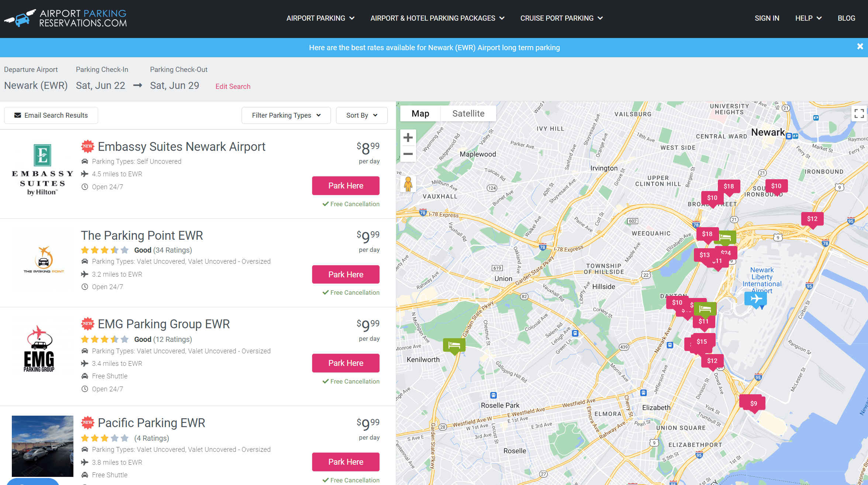Select the Street View pegman
Image resolution: width=868 pixels, height=485 pixels.
(408, 184)
